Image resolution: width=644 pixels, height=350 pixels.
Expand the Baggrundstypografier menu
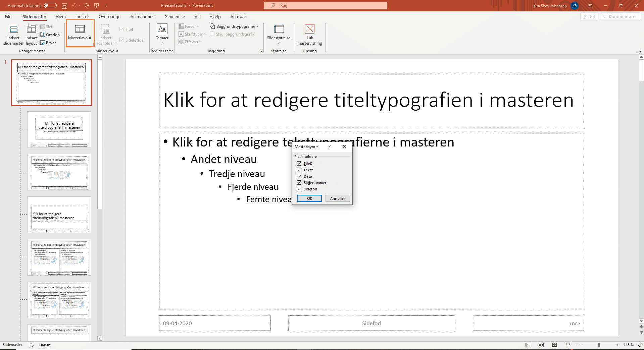tap(234, 26)
